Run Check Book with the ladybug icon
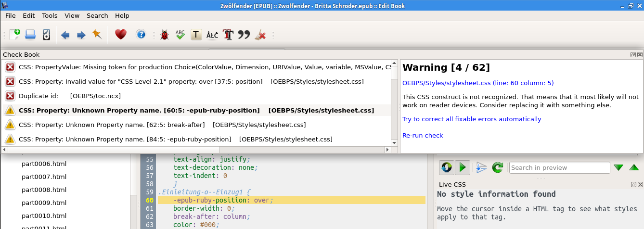644x229 pixels. (x=165, y=35)
